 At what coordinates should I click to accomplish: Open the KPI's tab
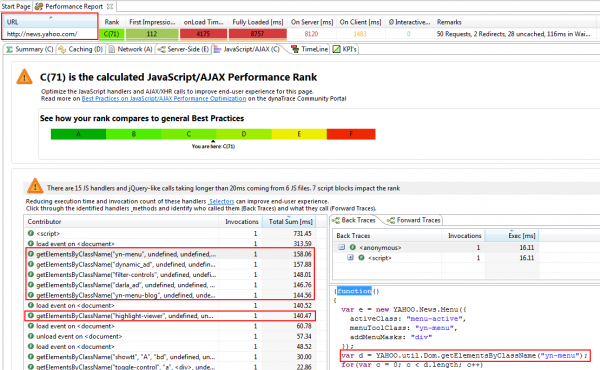point(345,49)
